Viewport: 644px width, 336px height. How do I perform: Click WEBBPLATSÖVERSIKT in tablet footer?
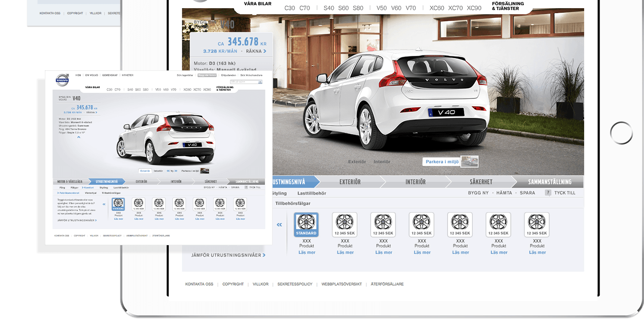[342, 284]
